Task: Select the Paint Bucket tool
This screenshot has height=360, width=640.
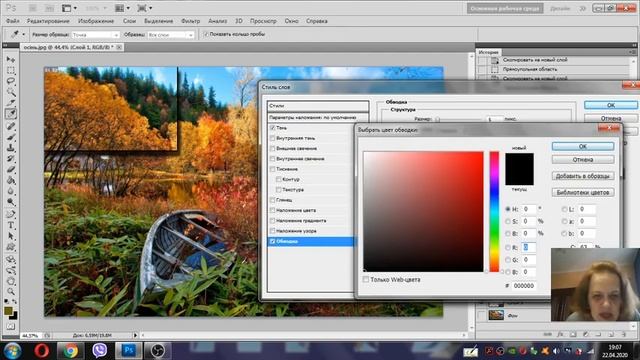Action: click(11, 180)
